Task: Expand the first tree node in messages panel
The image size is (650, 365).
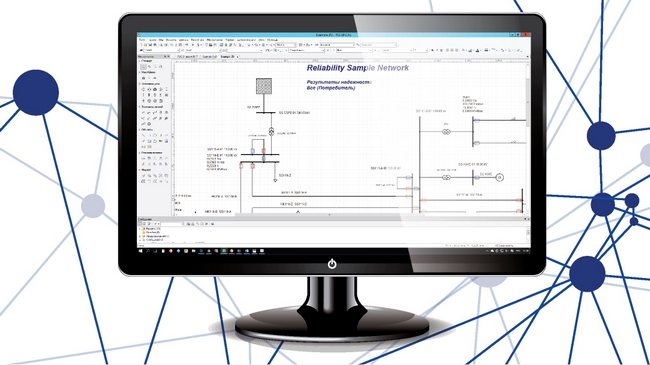Action: click(x=140, y=229)
